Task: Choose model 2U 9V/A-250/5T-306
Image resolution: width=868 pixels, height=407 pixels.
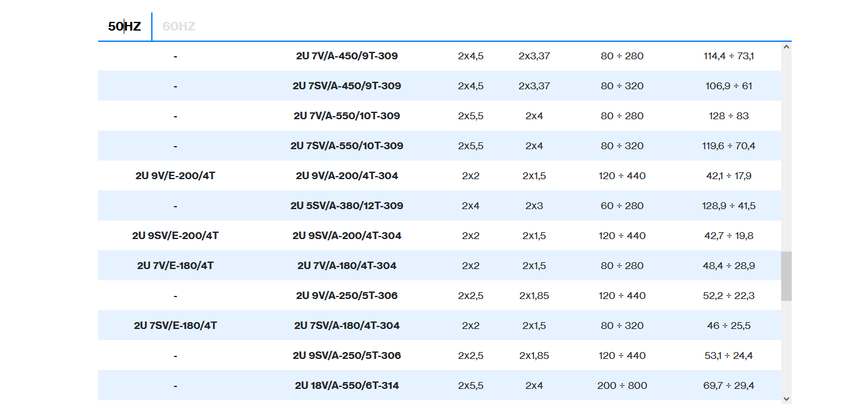Action: (x=347, y=295)
